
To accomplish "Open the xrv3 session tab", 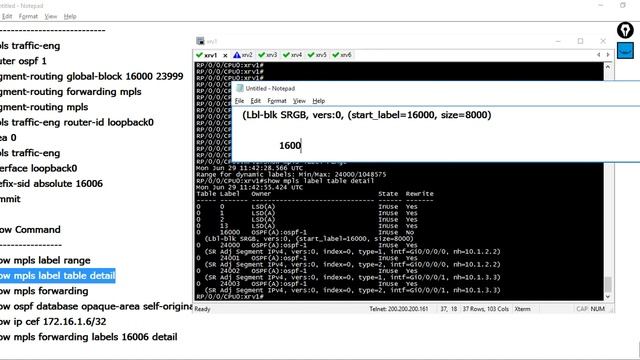I will [x=268, y=55].
